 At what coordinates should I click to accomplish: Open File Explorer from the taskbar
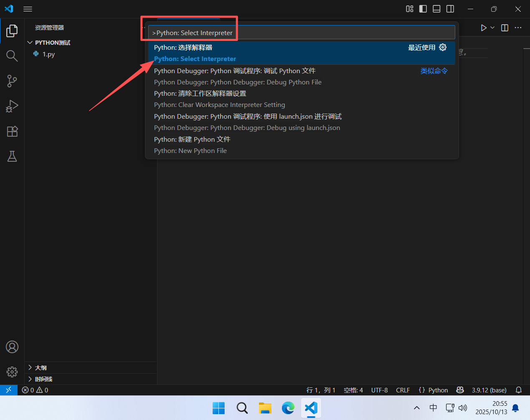pyautogui.click(x=265, y=408)
